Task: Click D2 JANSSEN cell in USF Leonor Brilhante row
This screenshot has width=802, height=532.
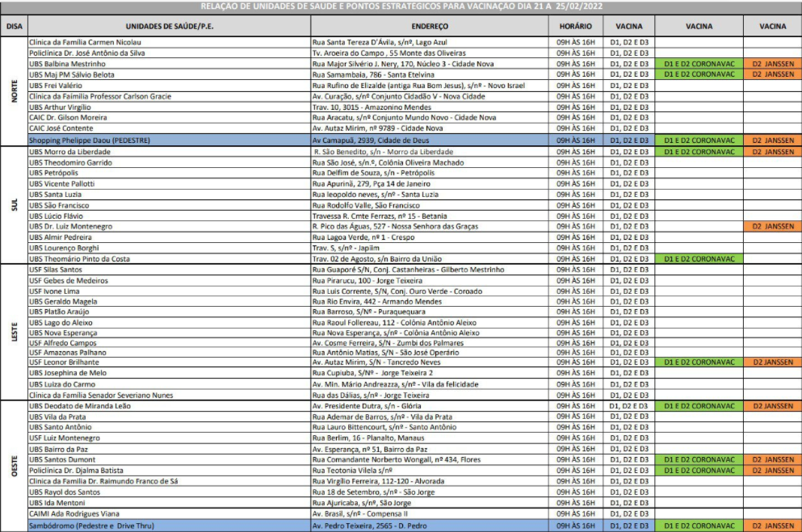Action: pos(772,362)
